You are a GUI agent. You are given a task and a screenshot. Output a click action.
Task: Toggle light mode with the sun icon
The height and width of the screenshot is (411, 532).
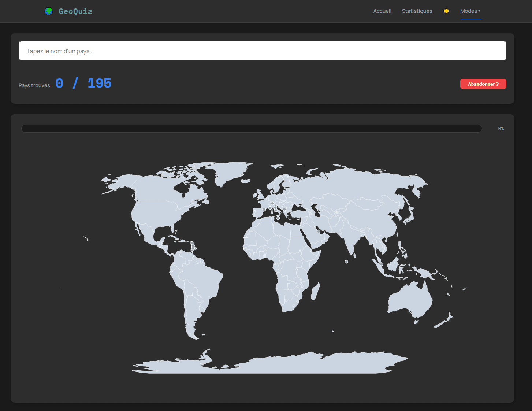(x=446, y=11)
